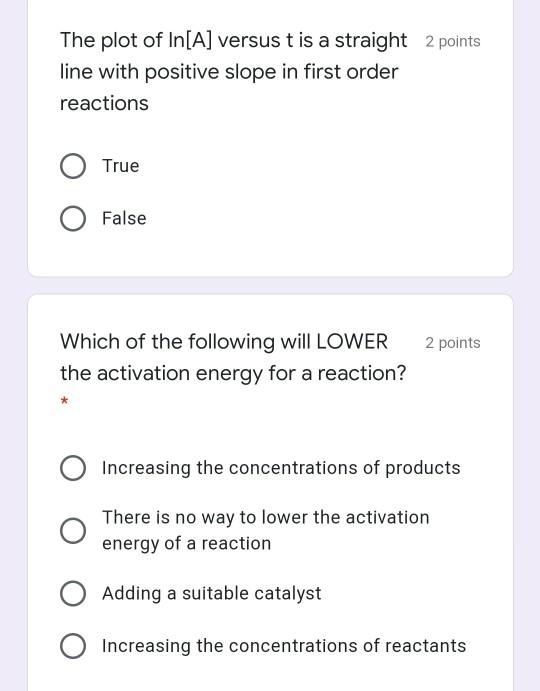This screenshot has width=540, height=691.
Task: Mark radio circle beside 'There is no way' option
Action: [x=73, y=531]
